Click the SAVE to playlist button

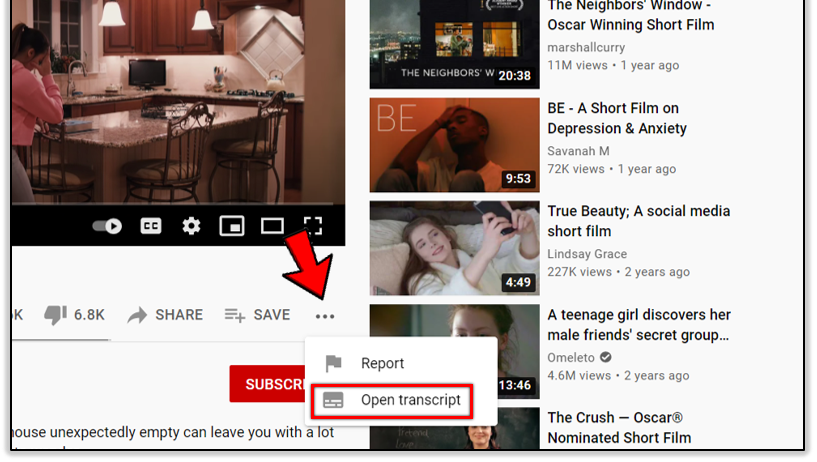pyautogui.click(x=257, y=315)
